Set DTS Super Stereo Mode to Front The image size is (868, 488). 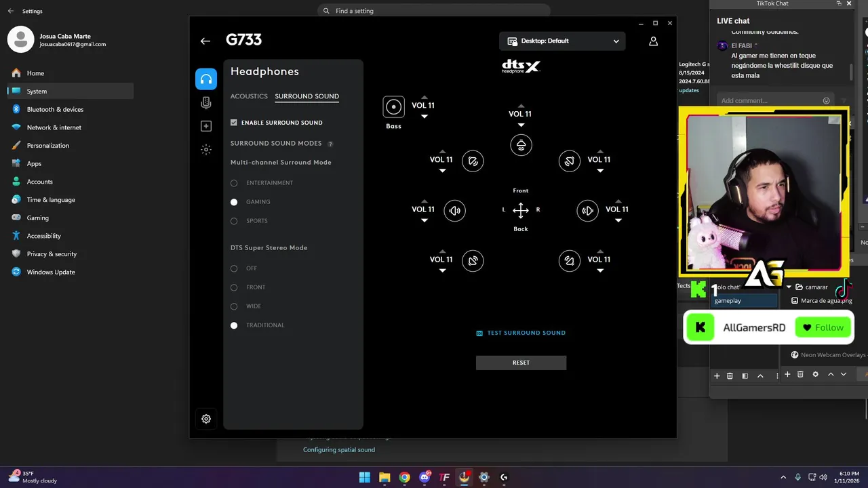click(x=234, y=287)
